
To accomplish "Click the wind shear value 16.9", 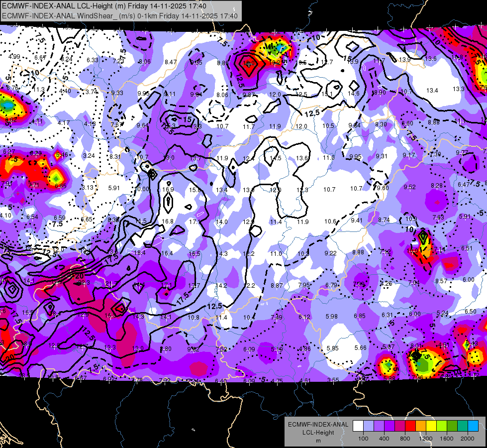I will click(168, 189).
